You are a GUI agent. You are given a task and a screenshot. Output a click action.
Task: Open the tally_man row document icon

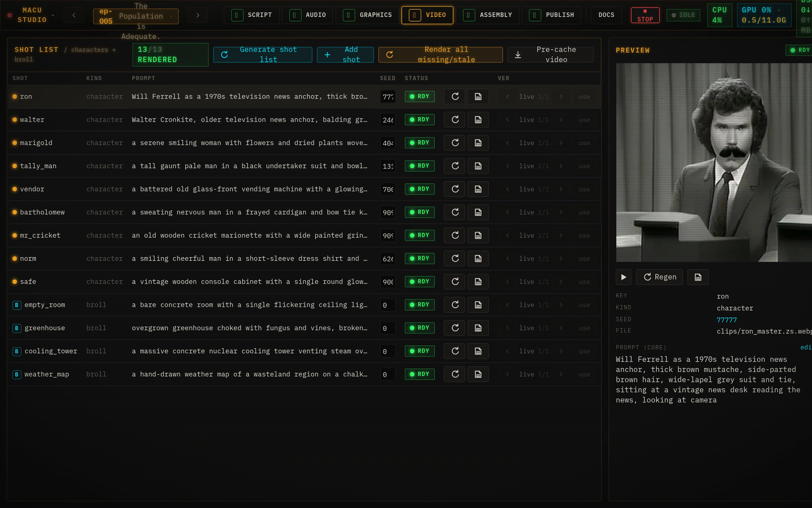click(x=478, y=166)
